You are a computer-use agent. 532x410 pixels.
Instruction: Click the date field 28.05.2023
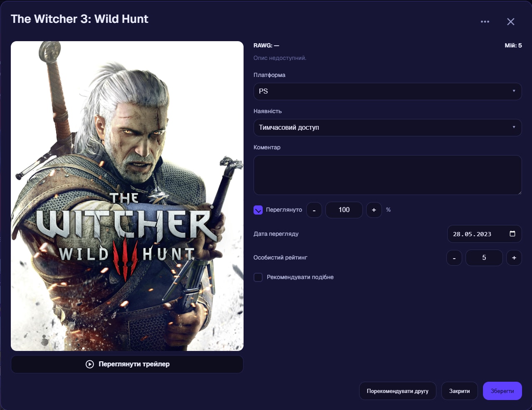click(484, 234)
